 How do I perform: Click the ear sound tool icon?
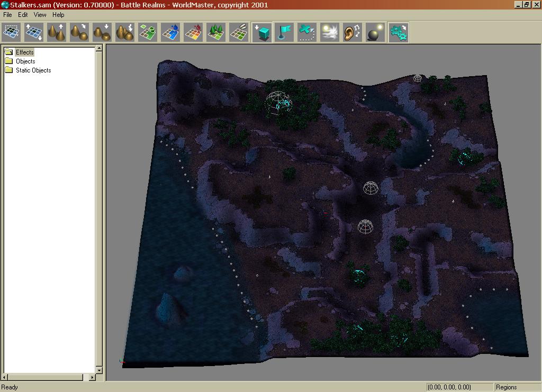(x=353, y=32)
